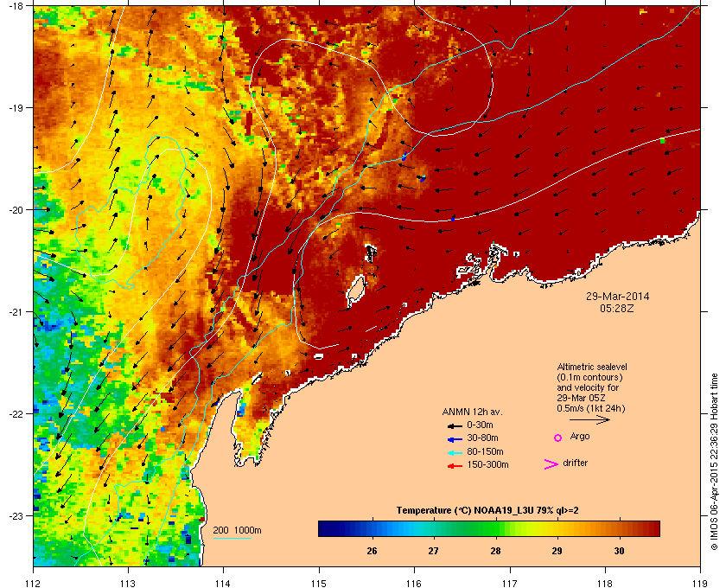Image resolution: width=726 pixels, height=588 pixels.
Task: Click the dark red end of temperature colorbar
Action: [x=653, y=528]
